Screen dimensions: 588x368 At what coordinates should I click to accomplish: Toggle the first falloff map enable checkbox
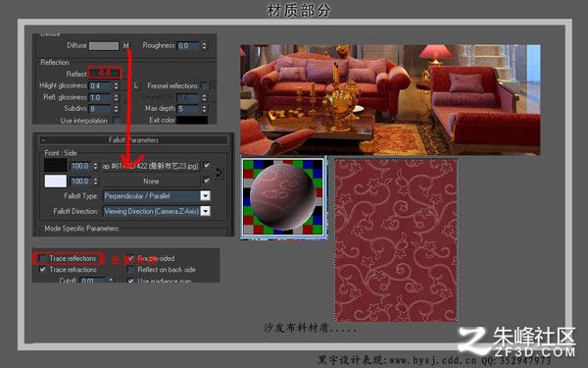pyautogui.click(x=206, y=165)
